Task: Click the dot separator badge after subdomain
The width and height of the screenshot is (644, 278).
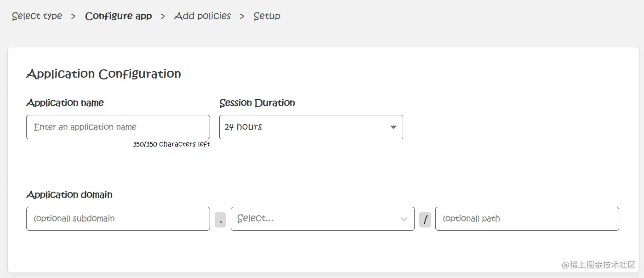Action: coord(220,219)
